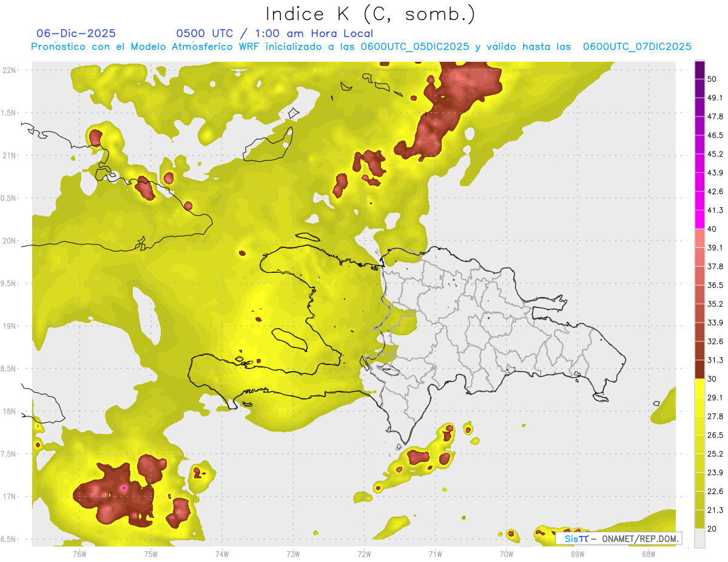The height and width of the screenshot is (562, 728).
Task: Click the bright magenta swatch between 40 and 41.3
Action: pyautogui.click(x=699, y=219)
